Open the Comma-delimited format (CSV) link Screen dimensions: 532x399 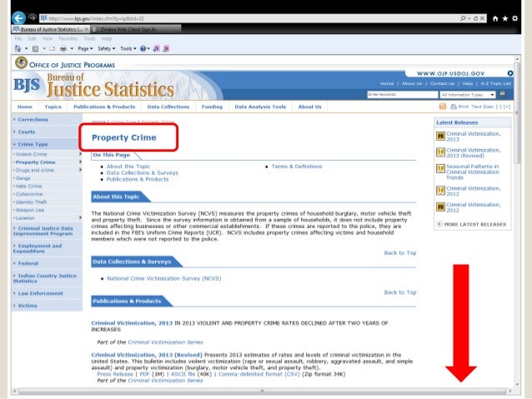click(258, 374)
